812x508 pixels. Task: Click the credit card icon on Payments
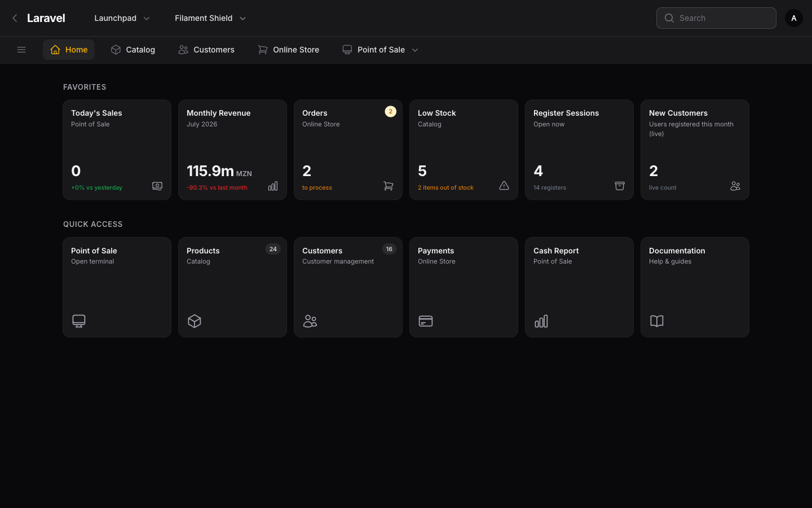coord(426,321)
